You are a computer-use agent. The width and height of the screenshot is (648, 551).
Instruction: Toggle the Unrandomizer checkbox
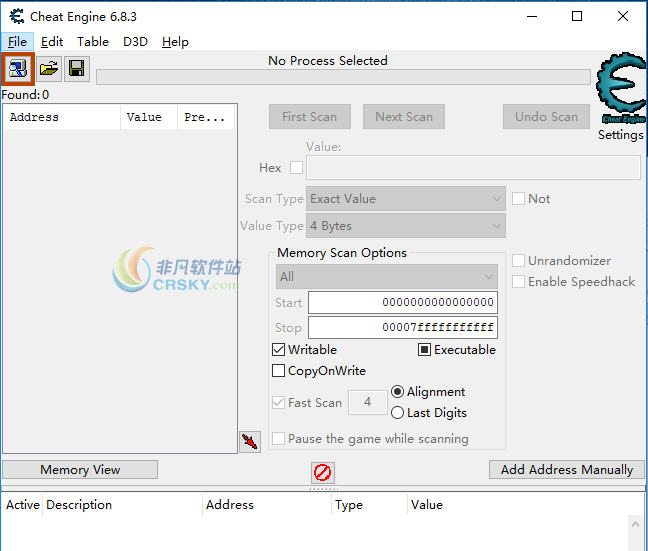(518, 261)
